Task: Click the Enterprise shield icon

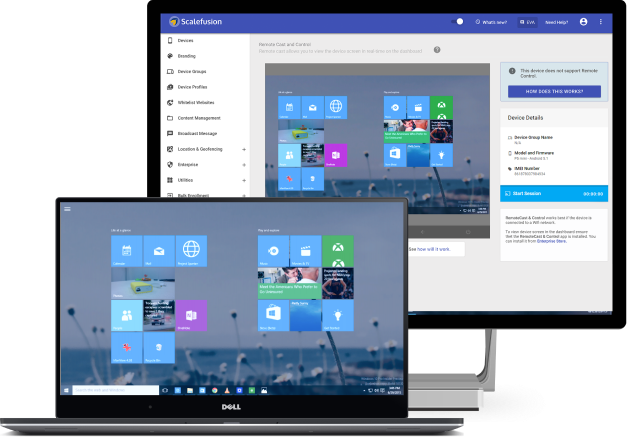Action: click(x=170, y=164)
